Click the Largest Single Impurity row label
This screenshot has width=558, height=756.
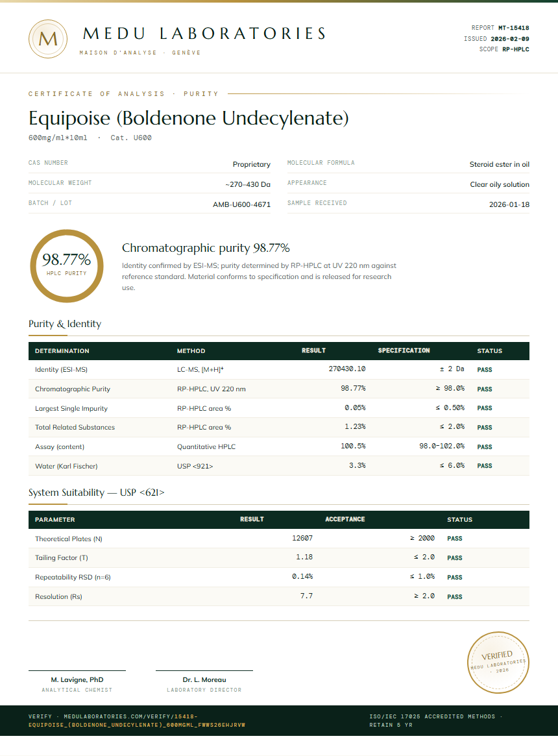tap(71, 408)
